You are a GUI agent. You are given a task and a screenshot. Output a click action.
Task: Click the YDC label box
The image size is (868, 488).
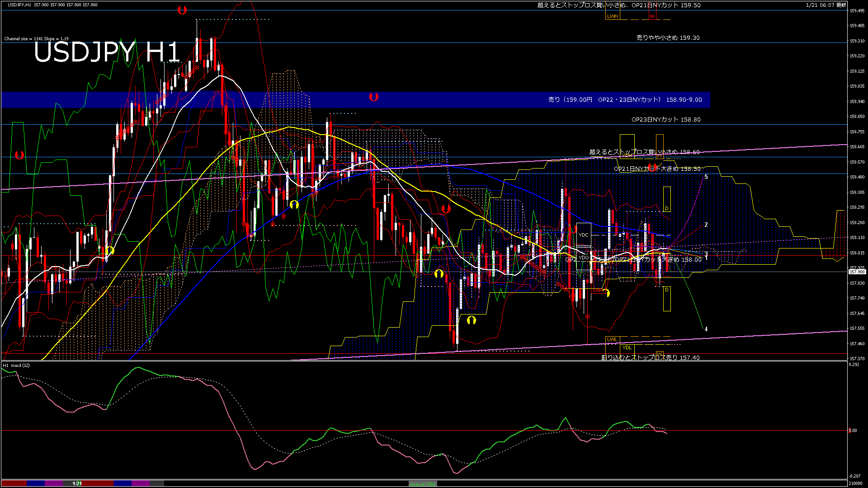[x=584, y=235]
